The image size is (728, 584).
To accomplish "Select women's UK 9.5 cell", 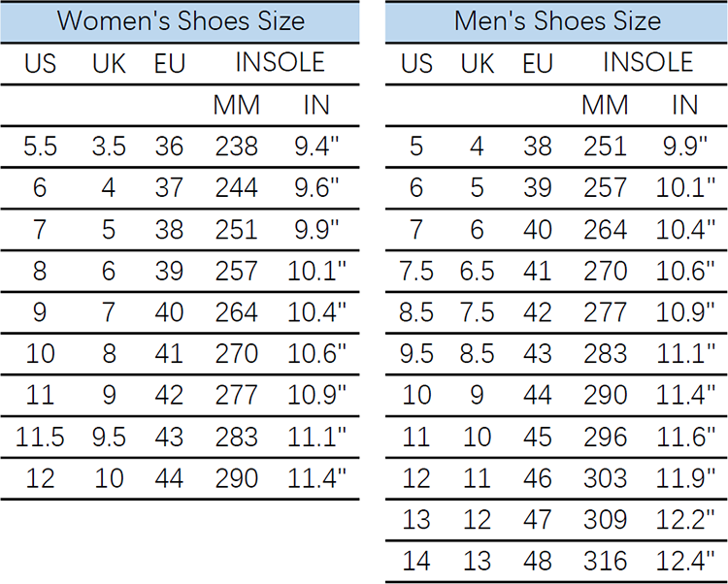I will tap(109, 437).
